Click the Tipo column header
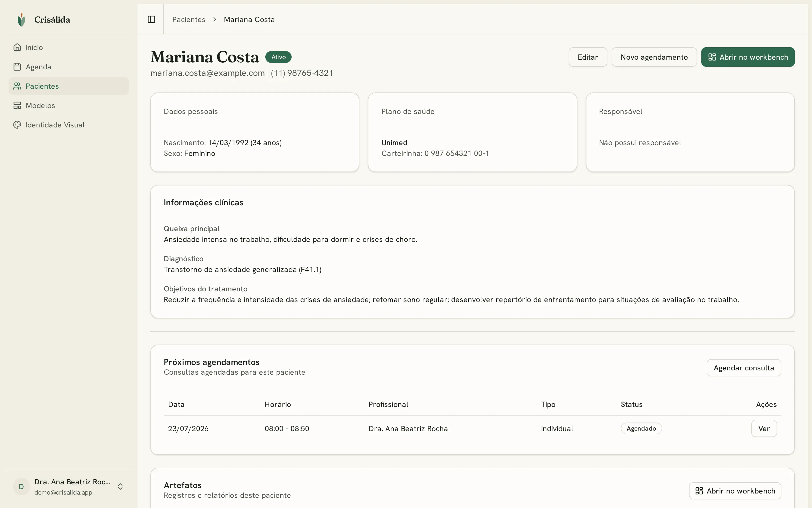812x508 pixels. (548, 405)
